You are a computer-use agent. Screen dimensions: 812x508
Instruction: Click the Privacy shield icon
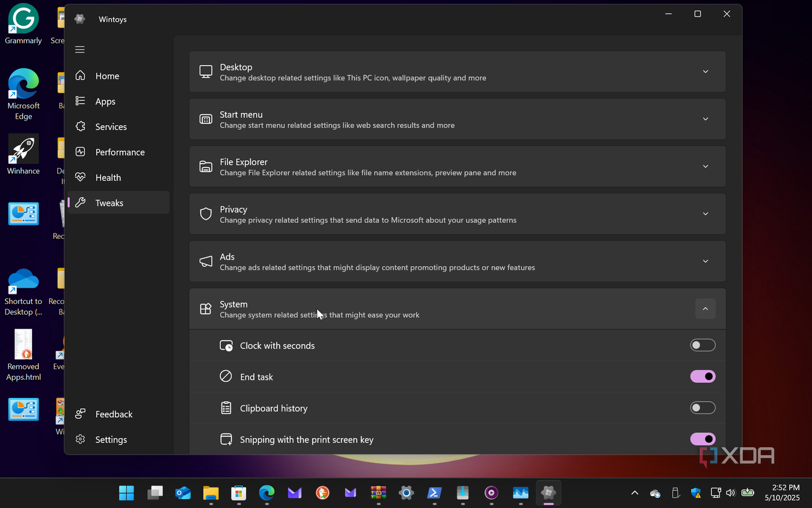click(x=206, y=214)
